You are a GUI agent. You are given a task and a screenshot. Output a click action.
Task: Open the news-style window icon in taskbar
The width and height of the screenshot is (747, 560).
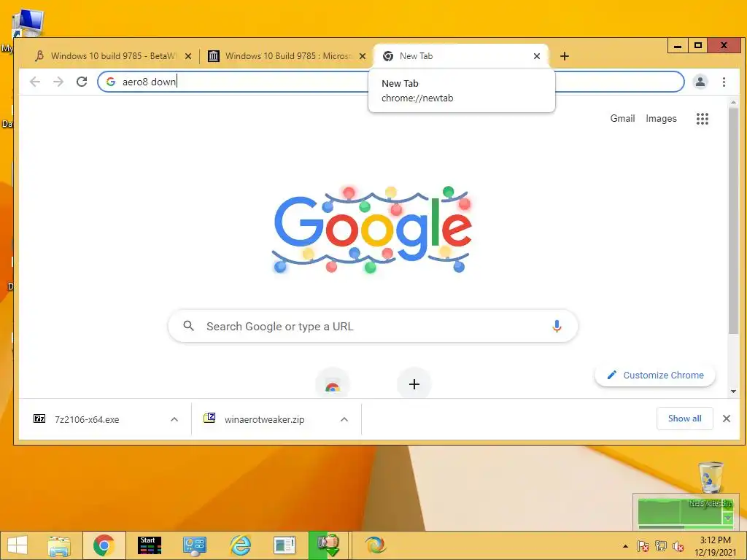tap(285, 545)
